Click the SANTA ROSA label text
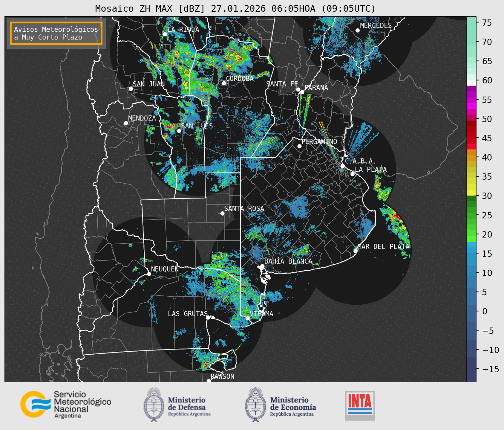504x430 pixels. [x=244, y=208]
